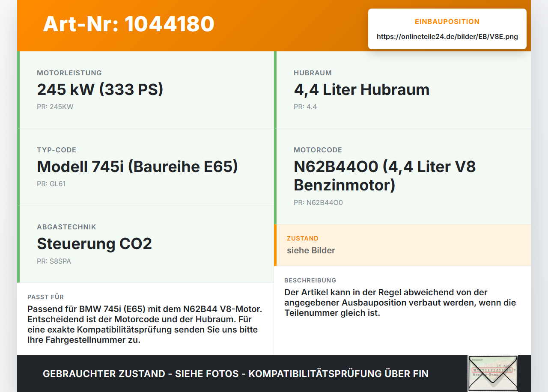Viewport: 548px width, 392px height.
Task: Click the Steuerung CO2 value
Action: tap(94, 244)
